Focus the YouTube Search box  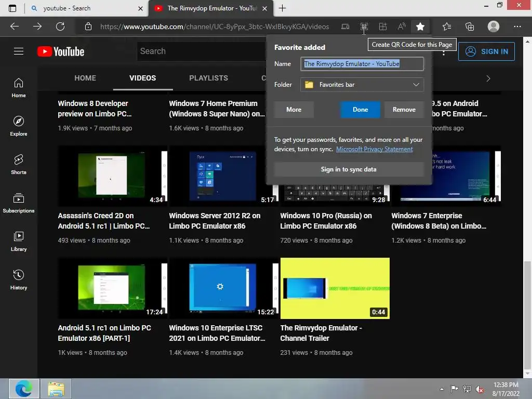(x=202, y=51)
